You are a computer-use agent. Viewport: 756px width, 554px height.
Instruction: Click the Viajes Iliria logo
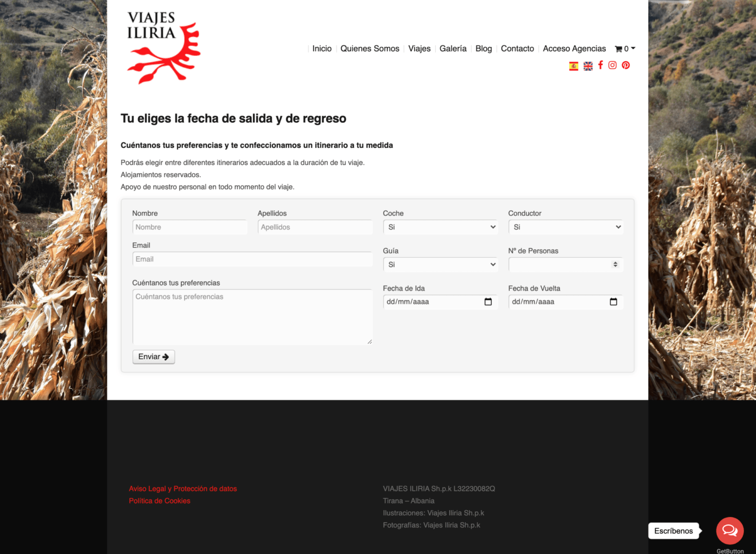click(163, 48)
